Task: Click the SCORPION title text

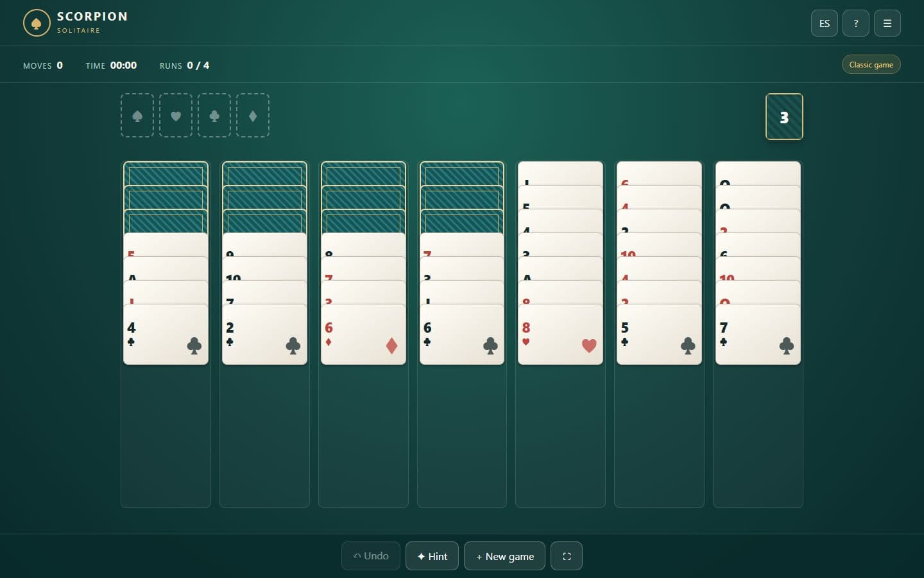Action: click(x=92, y=17)
